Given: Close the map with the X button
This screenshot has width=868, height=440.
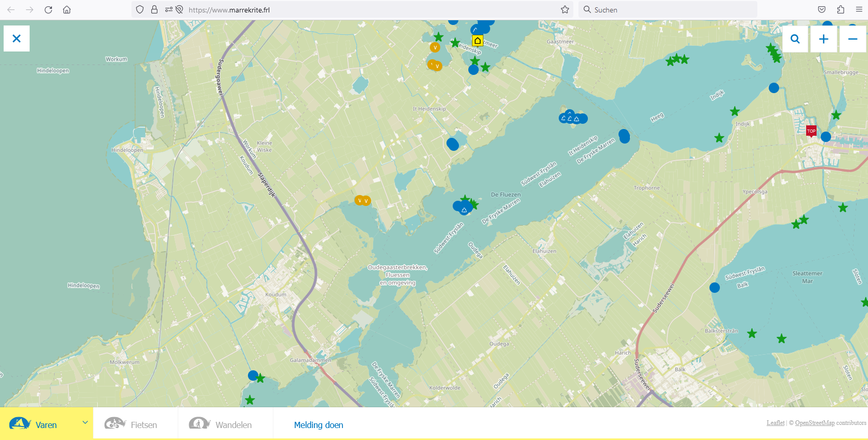Looking at the screenshot, I should (x=17, y=38).
